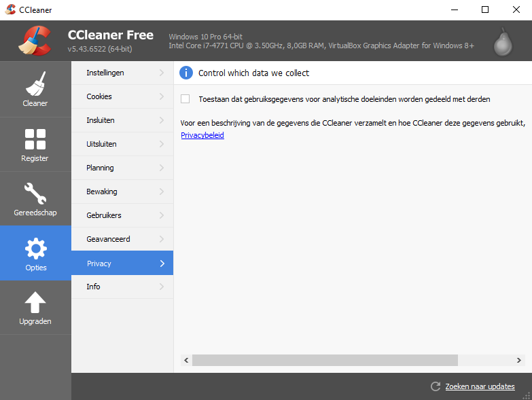Screen dimensions: 532x400
Task: Click the refresh icon beside update link
Action: pyautogui.click(x=436, y=386)
